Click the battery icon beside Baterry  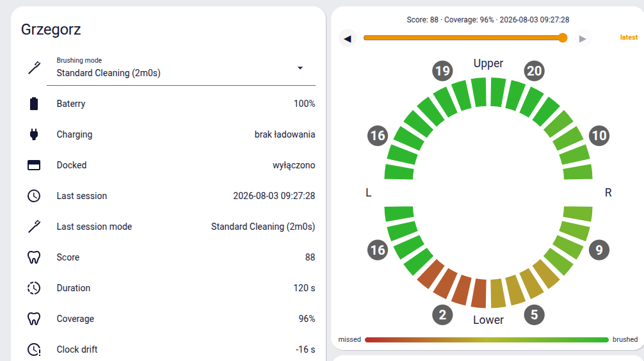pos(34,104)
